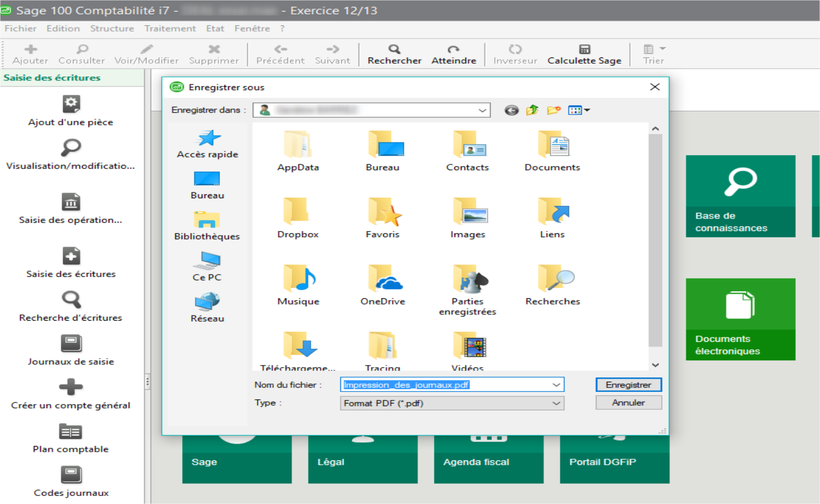Click Créer un compte général icon
This screenshot has height=504, width=820.
click(71, 387)
